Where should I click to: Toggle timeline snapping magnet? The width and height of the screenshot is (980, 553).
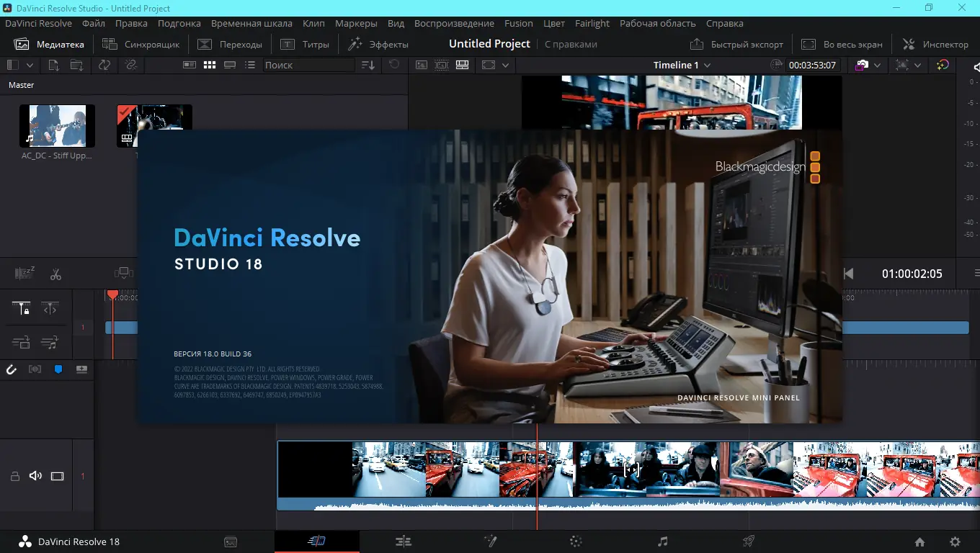(x=12, y=369)
